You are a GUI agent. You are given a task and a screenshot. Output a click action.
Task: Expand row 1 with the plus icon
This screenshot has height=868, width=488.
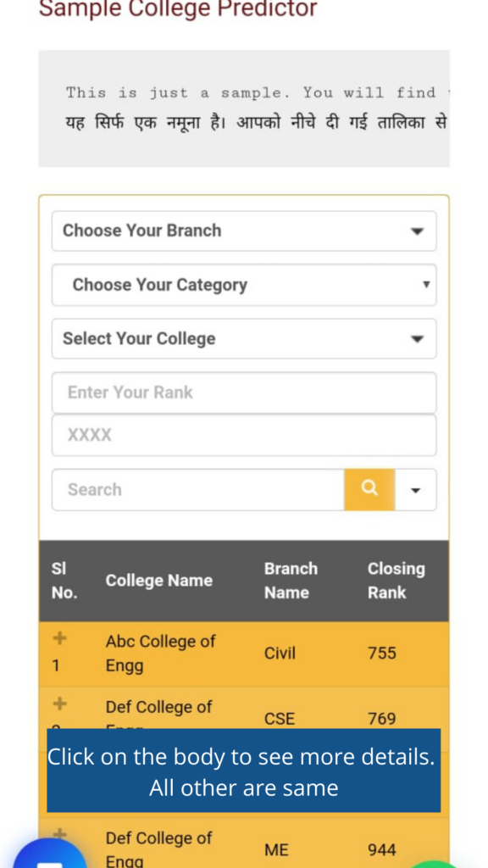(x=60, y=639)
